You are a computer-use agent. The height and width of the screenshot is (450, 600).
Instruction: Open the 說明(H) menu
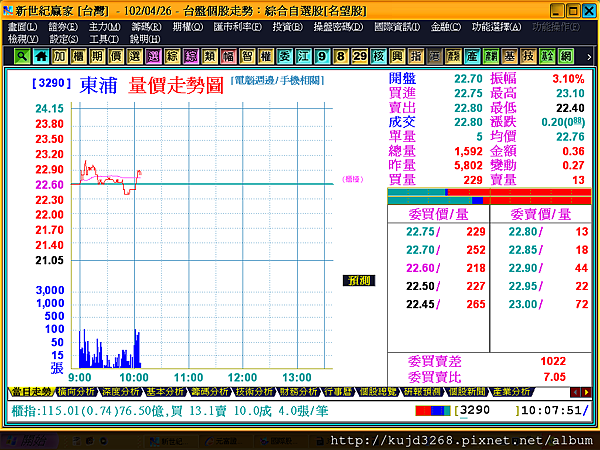pos(145,39)
